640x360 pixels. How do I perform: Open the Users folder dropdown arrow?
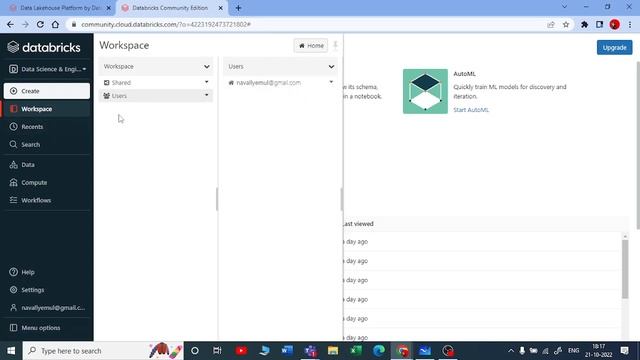click(207, 95)
